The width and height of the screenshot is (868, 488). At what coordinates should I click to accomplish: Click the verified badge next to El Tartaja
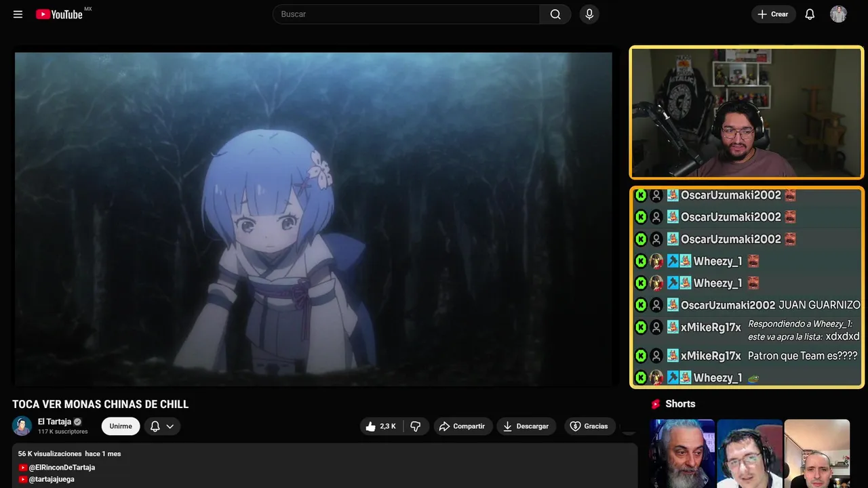point(77,422)
